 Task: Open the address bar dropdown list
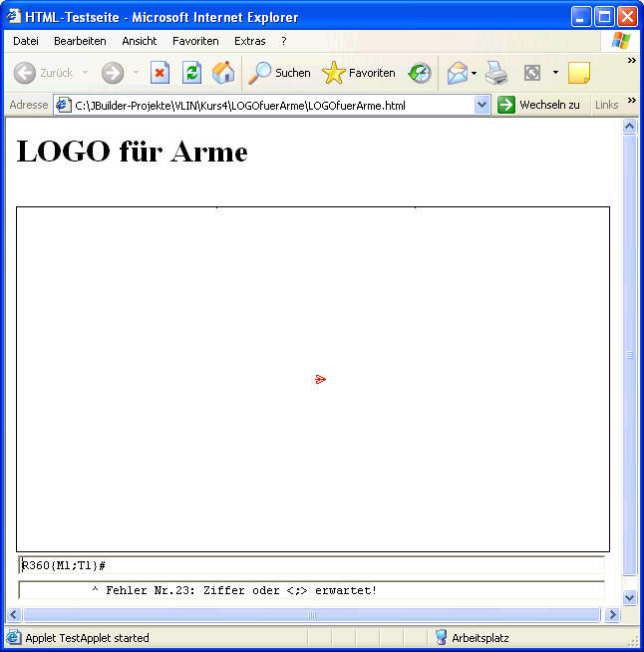(483, 105)
